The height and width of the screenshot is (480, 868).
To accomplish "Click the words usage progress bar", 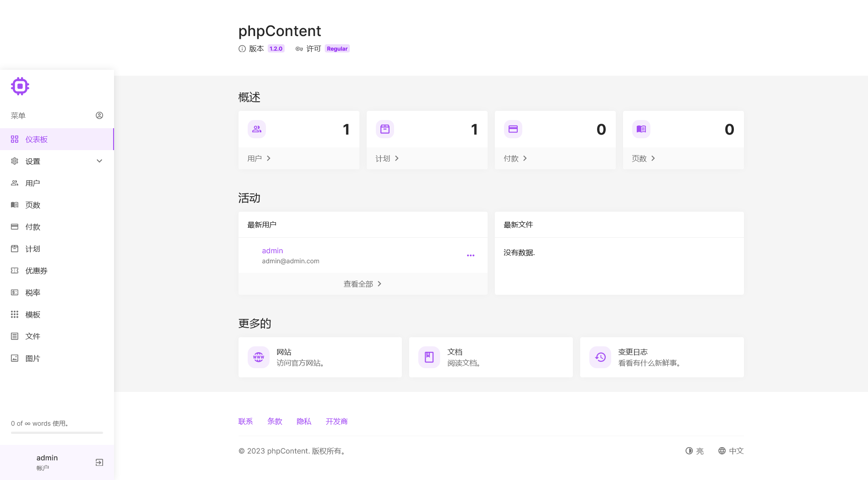I will coord(57,433).
